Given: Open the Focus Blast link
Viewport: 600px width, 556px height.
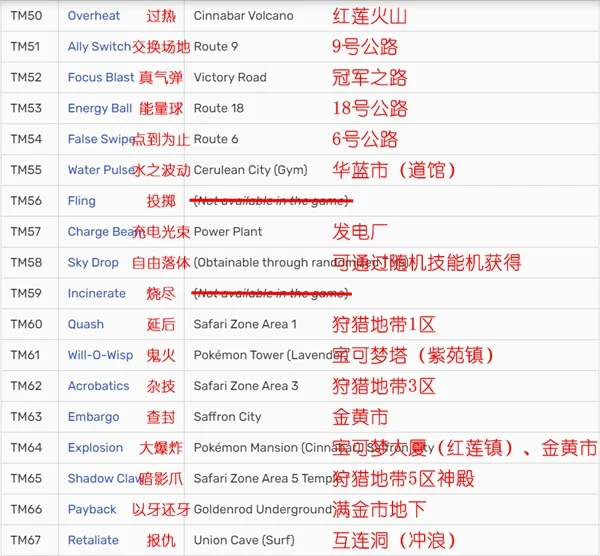Looking at the screenshot, I should coord(100,78).
